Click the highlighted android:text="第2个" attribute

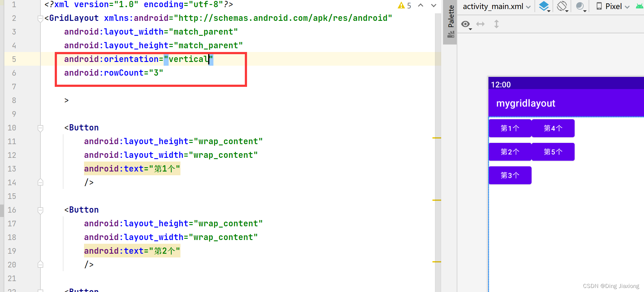click(x=132, y=251)
